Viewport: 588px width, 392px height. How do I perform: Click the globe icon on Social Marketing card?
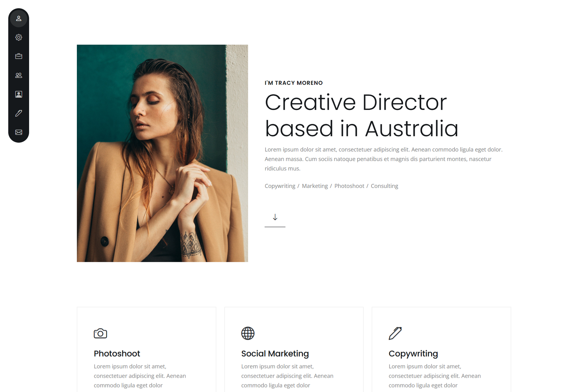click(248, 333)
